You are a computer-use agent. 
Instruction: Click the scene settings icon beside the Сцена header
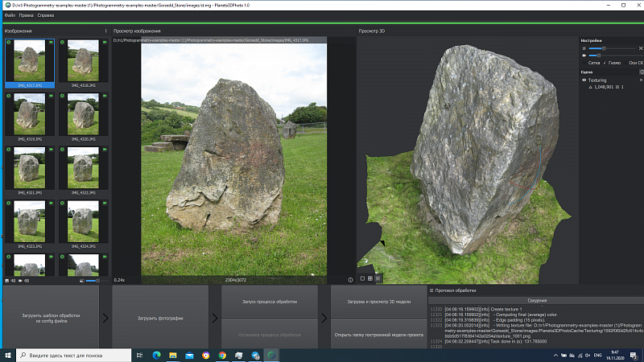[x=641, y=72]
